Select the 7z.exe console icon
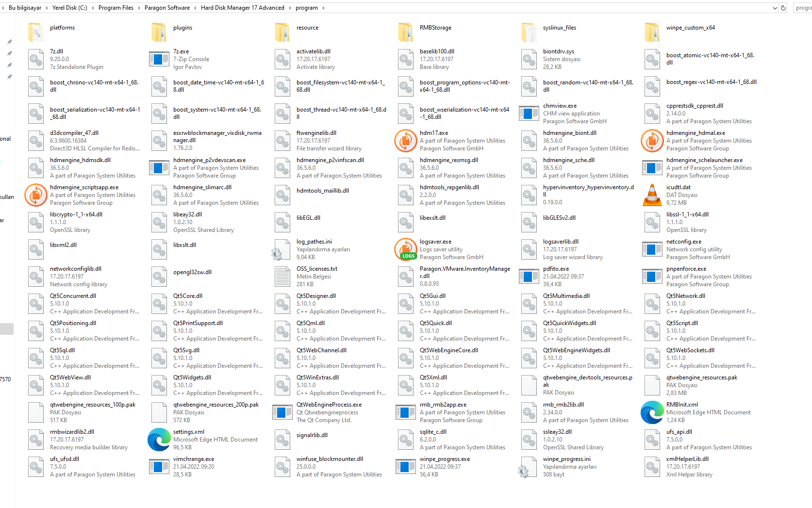This screenshot has width=812, height=508. tap(159, 59)
